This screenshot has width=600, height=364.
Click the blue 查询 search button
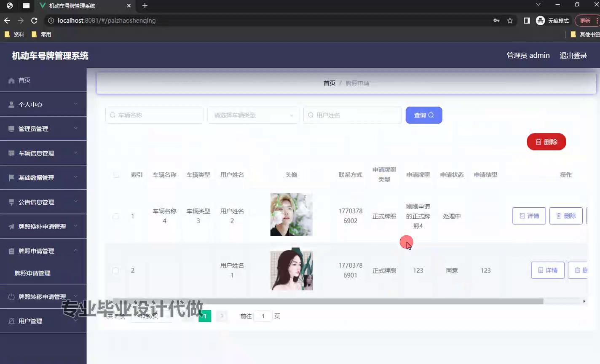point(424,115)
